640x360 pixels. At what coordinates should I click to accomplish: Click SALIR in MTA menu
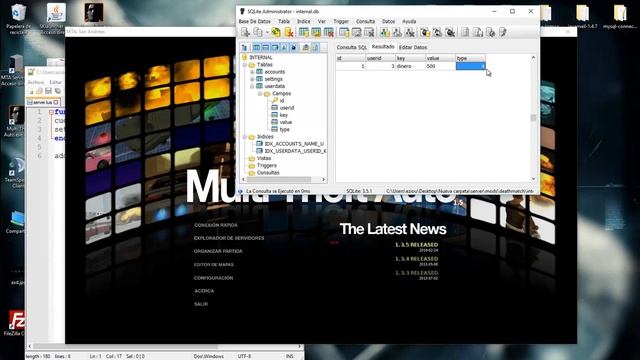point(201,304)
